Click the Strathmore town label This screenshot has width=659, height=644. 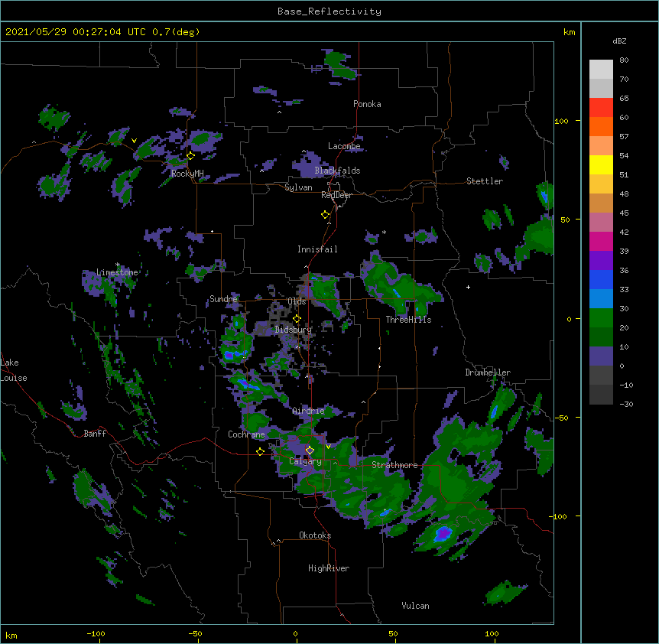(394, 465)
